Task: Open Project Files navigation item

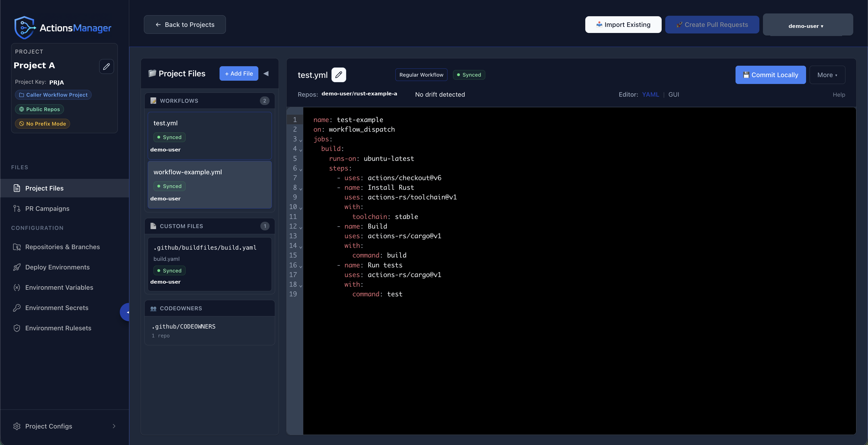Action: [x=65, y=188]
